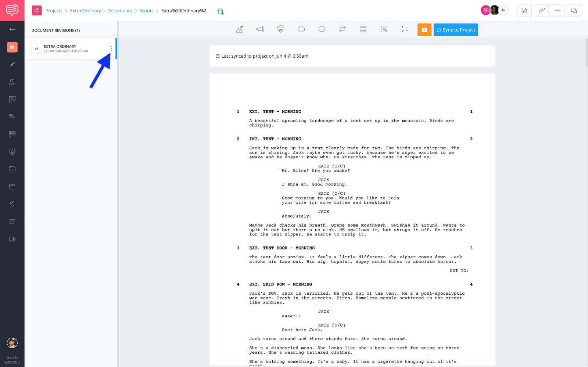The width and height of the screenshot is (588, 367).
Task: Select the Scene Heading element icon
Action: point(239,29)
